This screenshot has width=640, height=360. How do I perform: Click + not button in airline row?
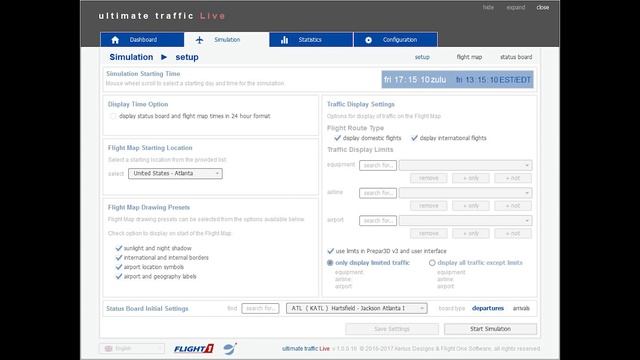pyautogui.click(x=513, y=206)
